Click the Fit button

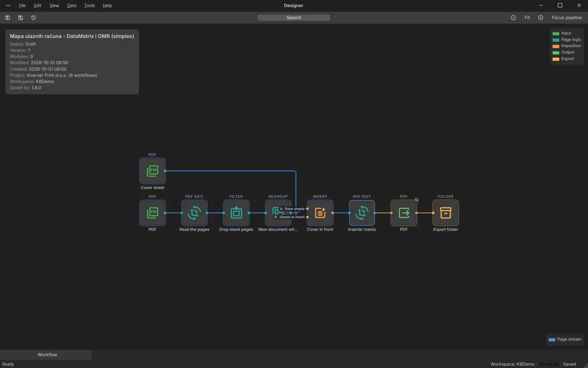tap(527, 18)
